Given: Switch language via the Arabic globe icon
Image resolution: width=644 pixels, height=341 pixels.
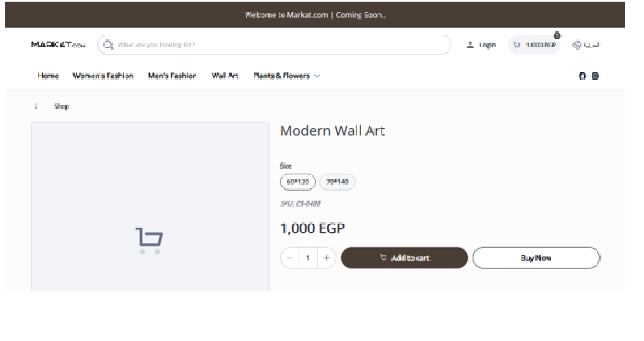Looking at the screenshot, I should pyautogui.click(x=576, y=45).
